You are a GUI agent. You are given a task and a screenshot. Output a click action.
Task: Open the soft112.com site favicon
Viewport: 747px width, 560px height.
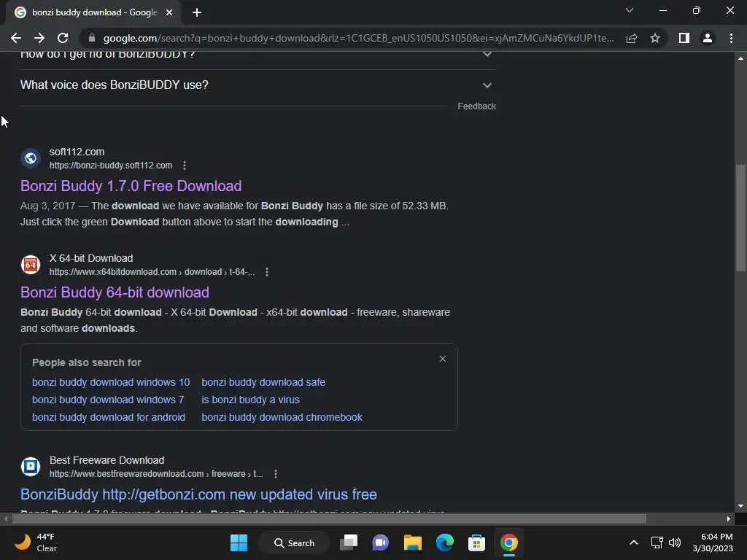tap(31, 158)
